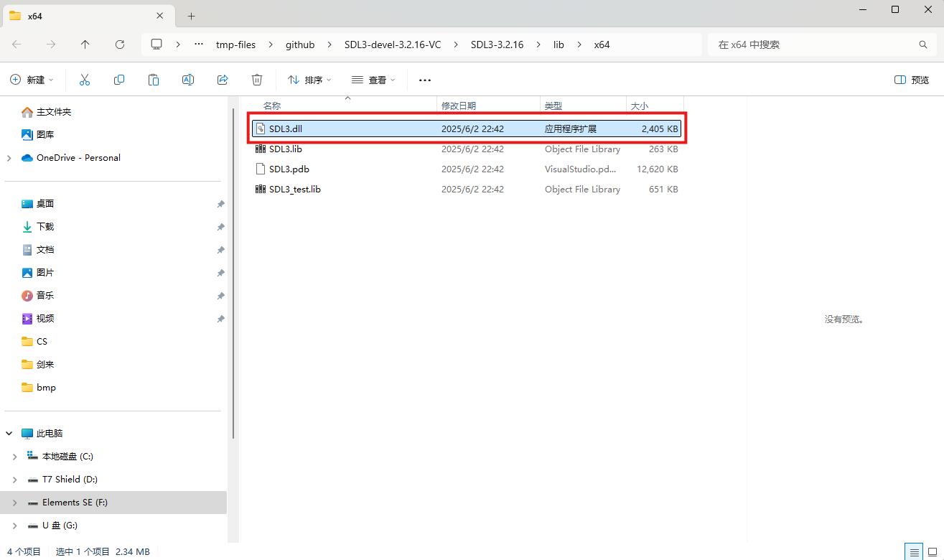Click the refresh icon in the address bar
The width and height of the screenshot is (944, 560).
pyautogui.click(x=120, y=44)
